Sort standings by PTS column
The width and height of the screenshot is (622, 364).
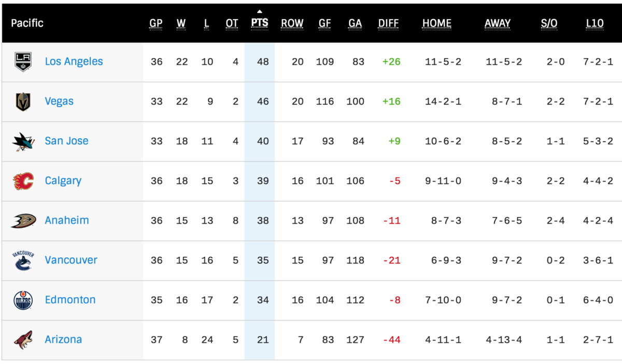pyautogui.click(x=260, y=23)
